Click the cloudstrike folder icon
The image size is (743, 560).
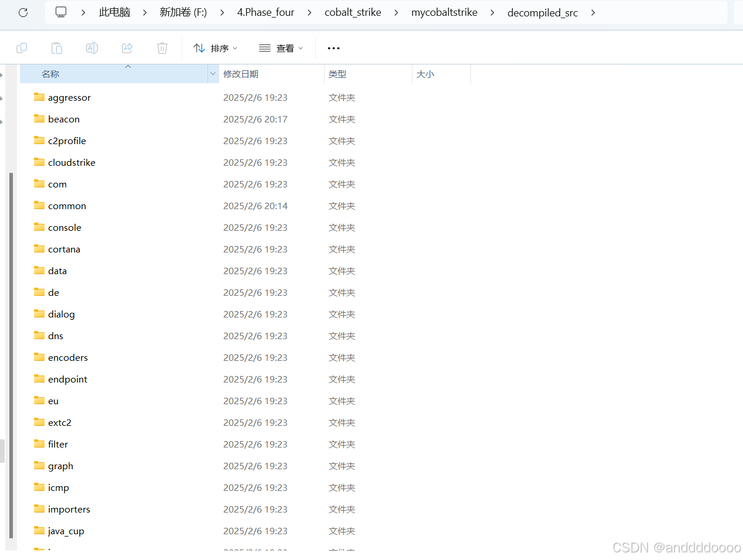(x=39, y=162)
